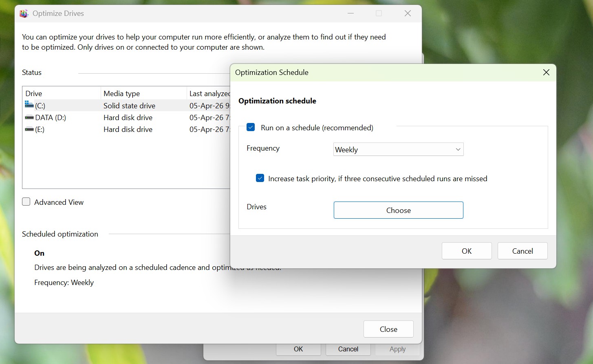The width and height of the screenshot is (593, 364).
Task: Cancel the Optimization Schedule dialog
Action: pyautogui.click(x=522, y=251)
